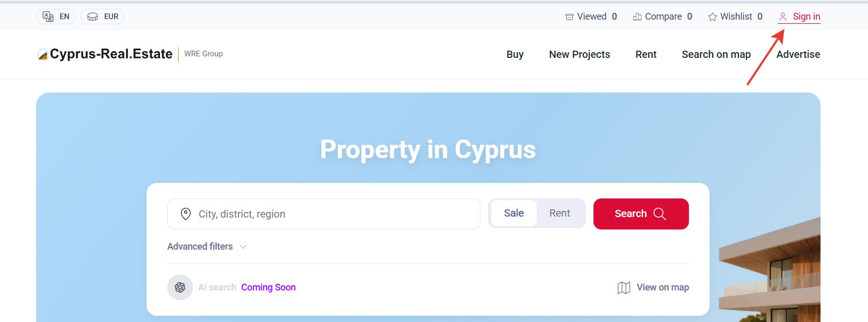Image resolution: width=868 pixels, height=322 pixels.
Task: Switch the listing type to Rent
Action: click(559, 213)
